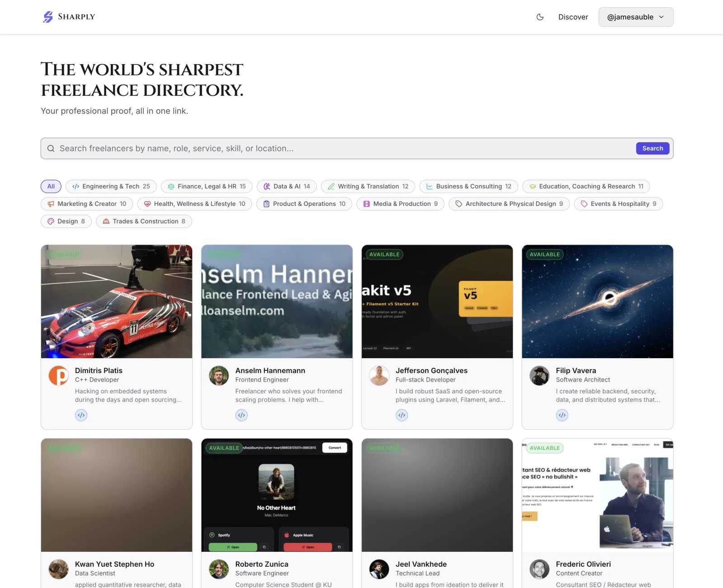Screen dimensions: 723x588
Task: Click Jeel Vankhede avatar
Action: (x=379, y=569)
